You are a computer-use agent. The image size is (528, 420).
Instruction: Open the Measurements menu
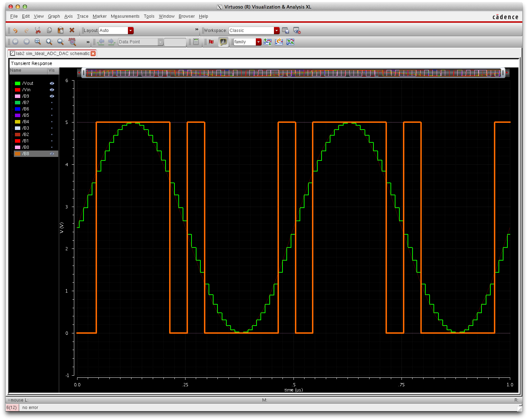tap(125, 16)
